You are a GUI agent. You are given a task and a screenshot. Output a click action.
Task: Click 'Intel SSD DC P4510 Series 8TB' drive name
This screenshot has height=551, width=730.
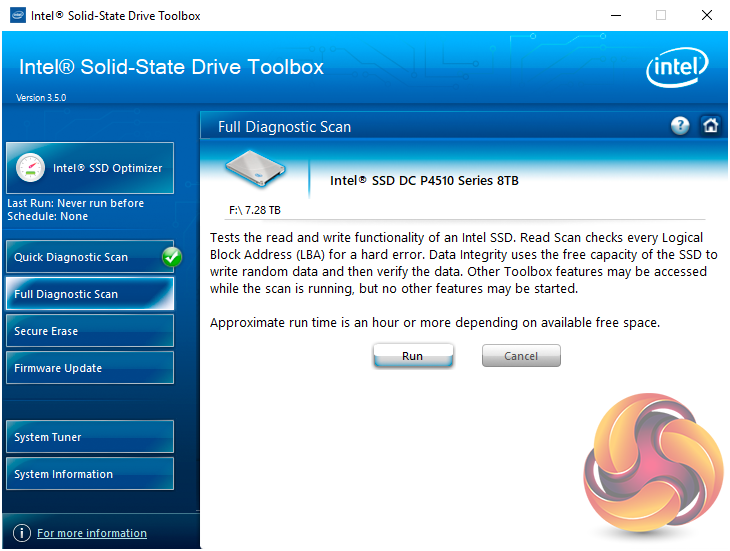[x=424, y=181]
